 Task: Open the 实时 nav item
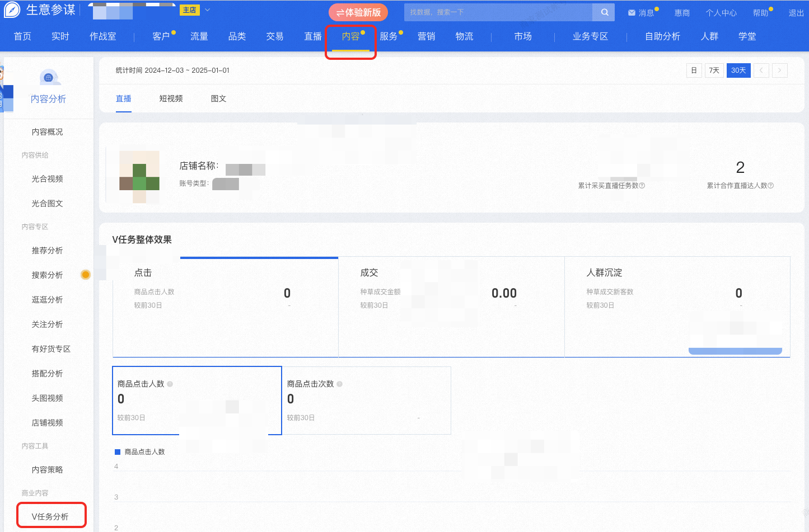click(60, 36)
